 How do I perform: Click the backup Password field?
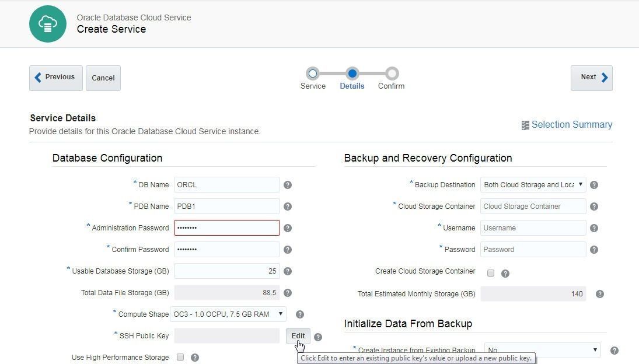[533, 250]
